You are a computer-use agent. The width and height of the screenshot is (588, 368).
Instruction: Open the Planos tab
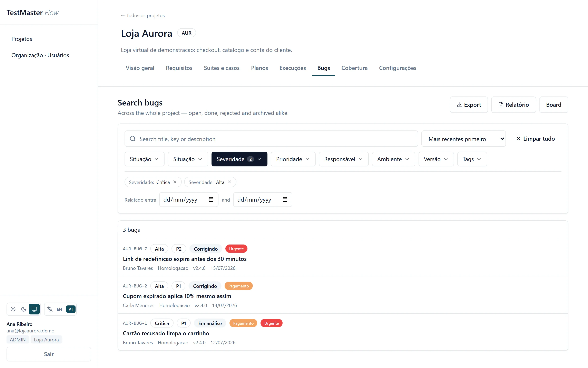click(x=259, y=68)
